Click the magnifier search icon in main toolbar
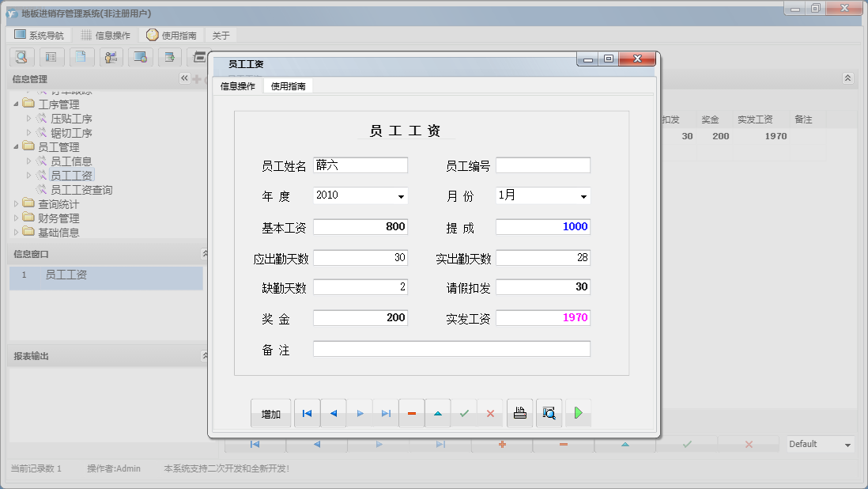 point(21,57)
